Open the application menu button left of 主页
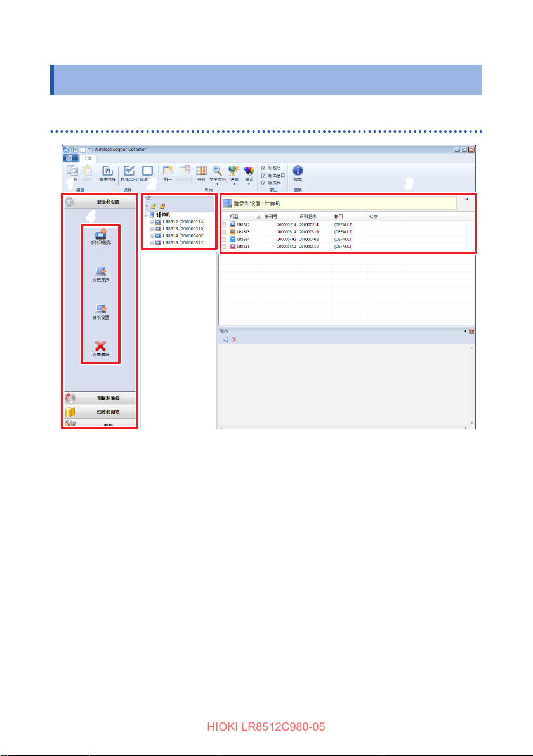 click(71, 158)
